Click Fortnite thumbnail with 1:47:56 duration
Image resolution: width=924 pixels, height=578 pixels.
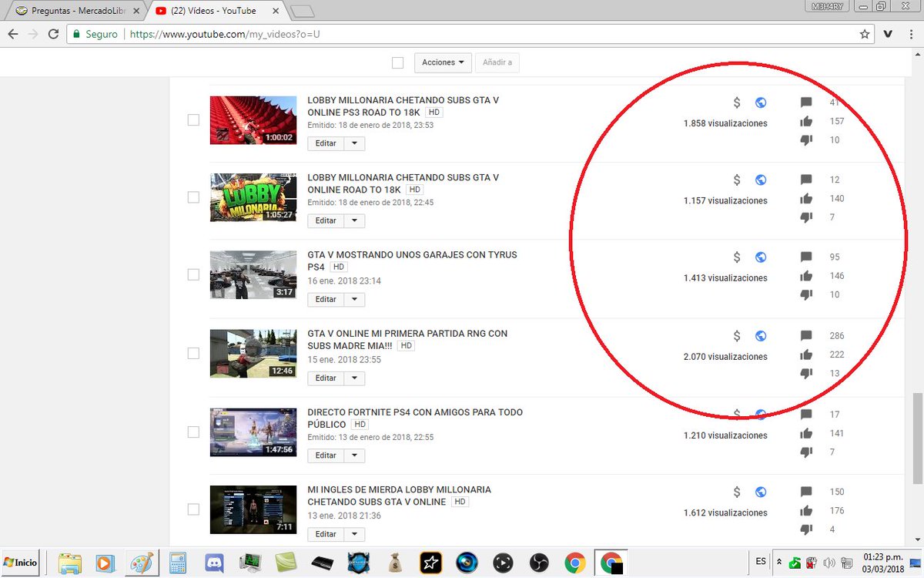pyautogui.click(x=253, y=432)
